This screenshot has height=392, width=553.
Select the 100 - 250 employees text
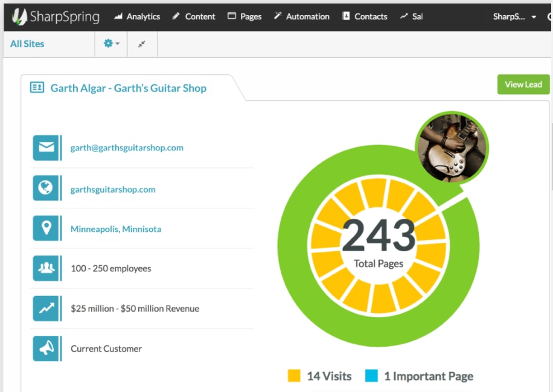(111, 269)
